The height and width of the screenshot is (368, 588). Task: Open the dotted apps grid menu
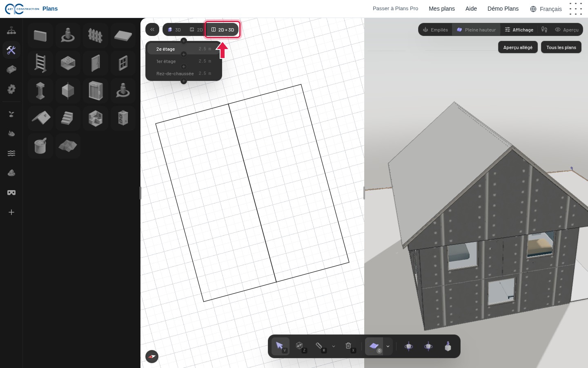[x=576, y=9]
